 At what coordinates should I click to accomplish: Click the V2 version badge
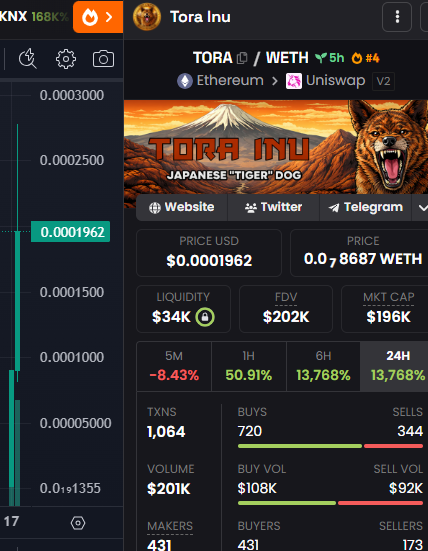[x=383, y=82]
